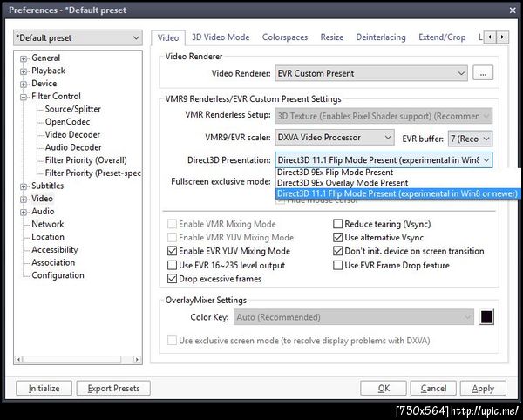
Task: Click the Apply button
Action: (483, 389)
